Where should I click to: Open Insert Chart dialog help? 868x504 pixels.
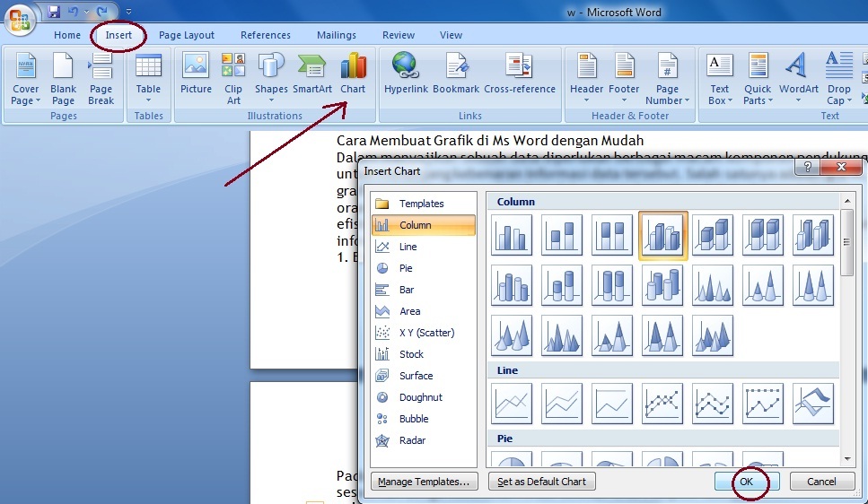click(x=808, y=167)
